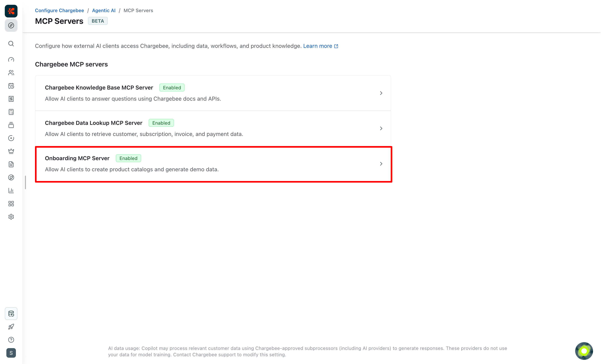Screen dimensions: 601x364
Task: Open Onboarding MCP Server title
Action: (x=77, y=158)
